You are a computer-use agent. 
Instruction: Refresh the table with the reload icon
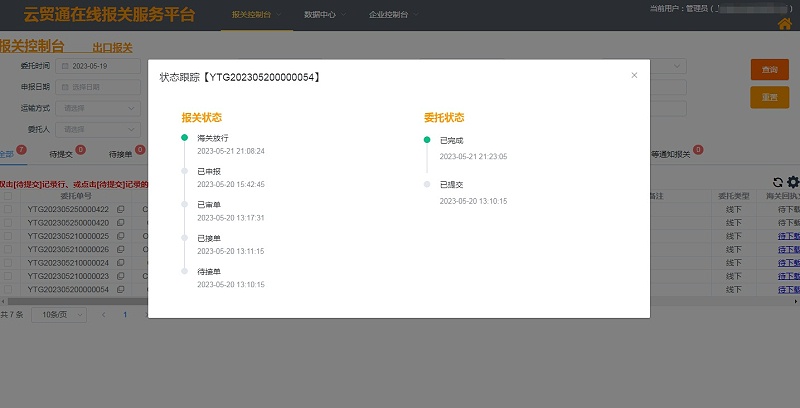778,182
